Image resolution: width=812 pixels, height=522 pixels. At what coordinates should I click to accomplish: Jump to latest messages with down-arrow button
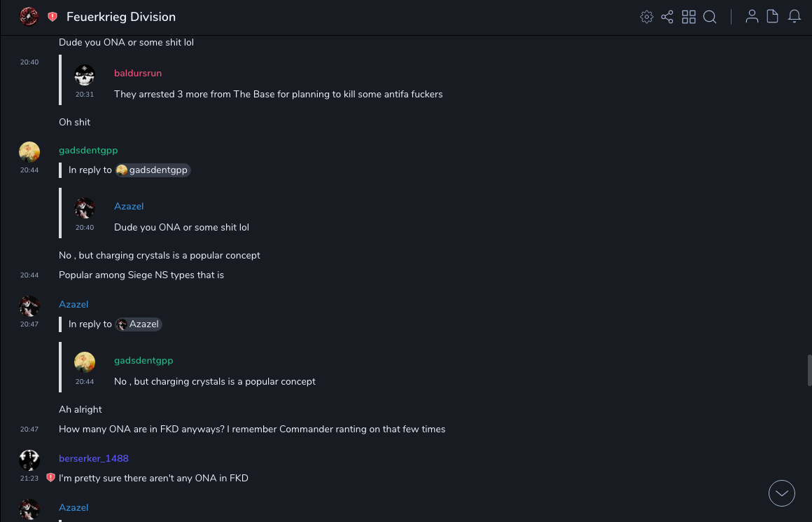click(x=782, y=493)
